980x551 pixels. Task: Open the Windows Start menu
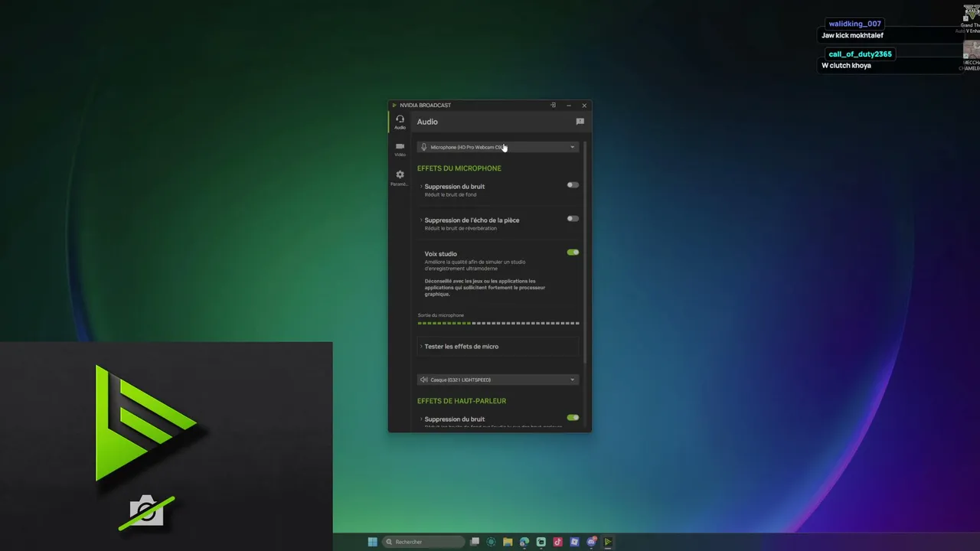[x=372, y=542]
